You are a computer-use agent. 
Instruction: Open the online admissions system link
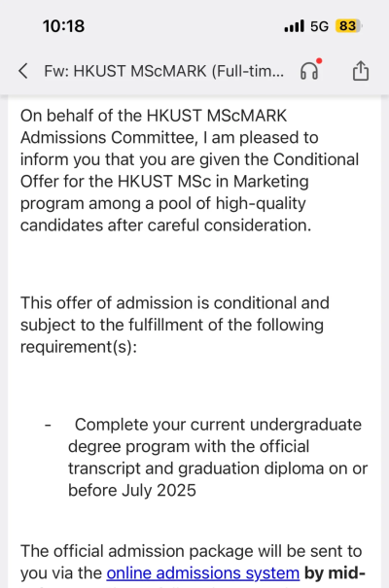203,573
